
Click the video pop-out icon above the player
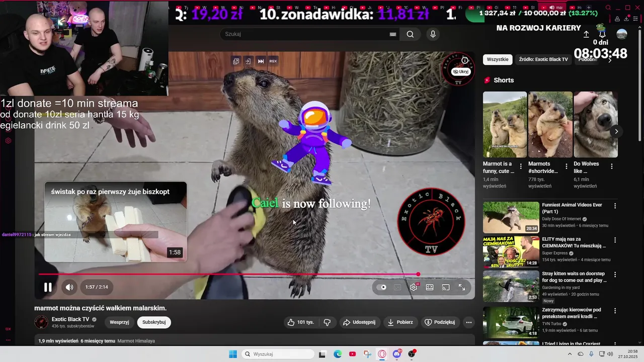tap(236, 61)
